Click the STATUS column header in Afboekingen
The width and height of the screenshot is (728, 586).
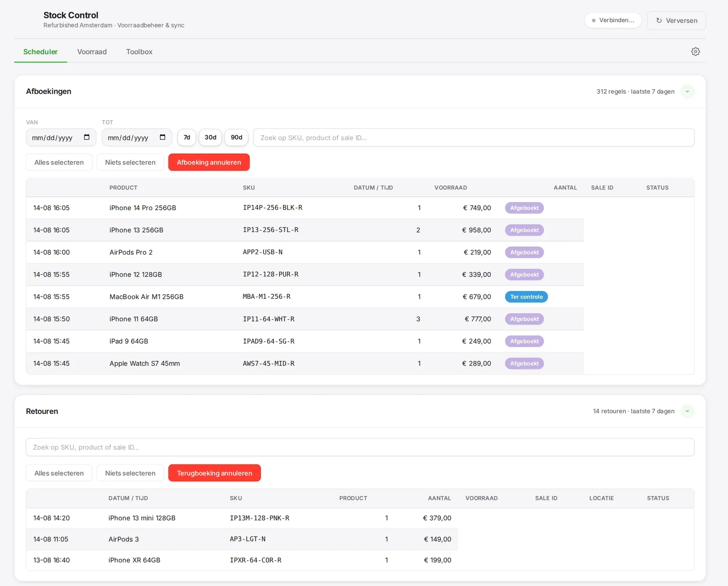657,187
